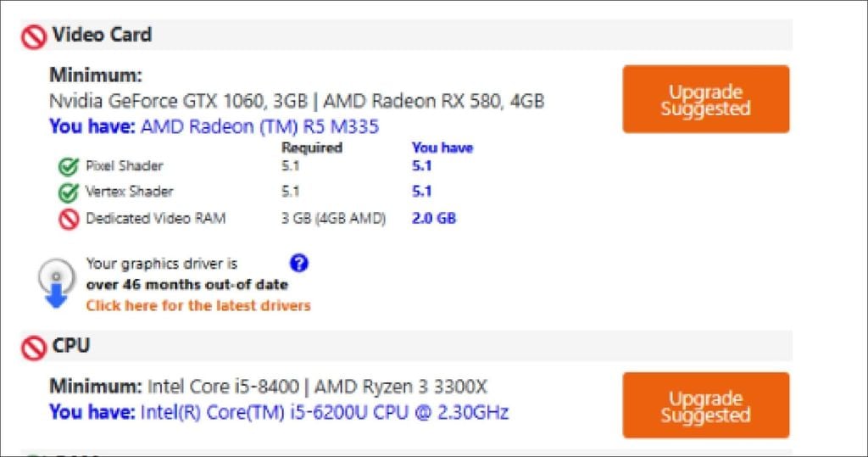This screenshot has width=868, height=457.
Task: Click 'over 46 months out-of date' text
Action: pyautogui.click(x=186, y=284)
